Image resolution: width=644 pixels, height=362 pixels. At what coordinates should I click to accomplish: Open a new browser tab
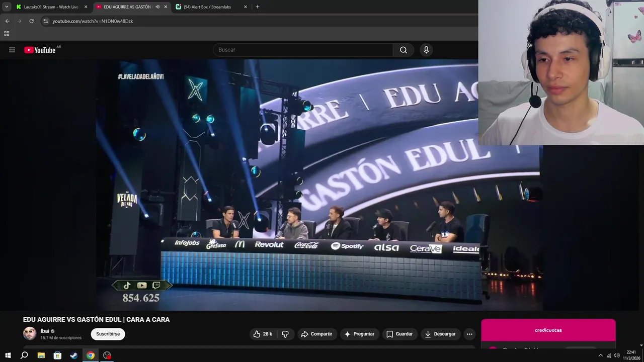(258, 7)
